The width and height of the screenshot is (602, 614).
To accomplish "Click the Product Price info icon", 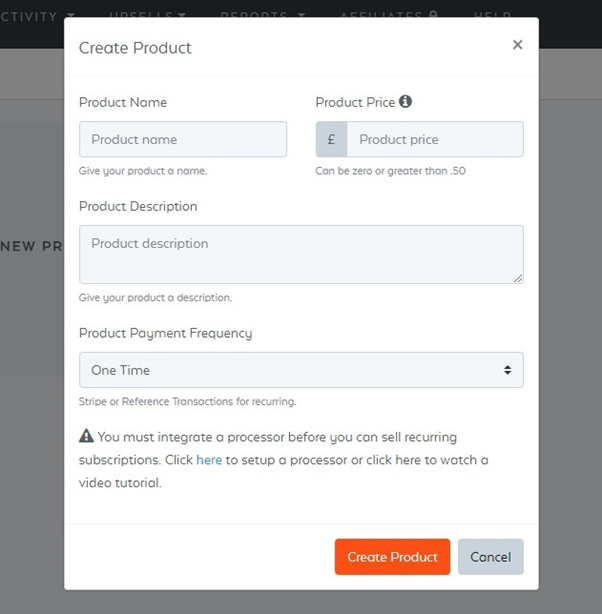I will pos(405,101).
